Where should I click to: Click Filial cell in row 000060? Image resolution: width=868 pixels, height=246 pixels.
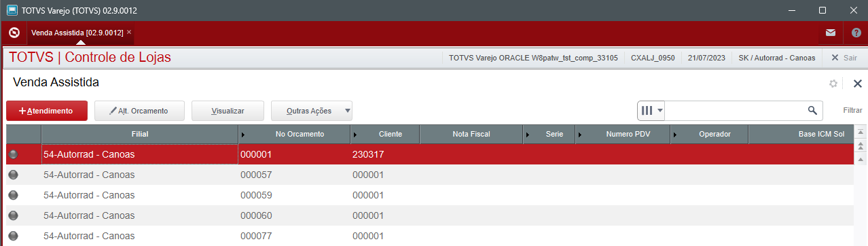click(140, 216)
